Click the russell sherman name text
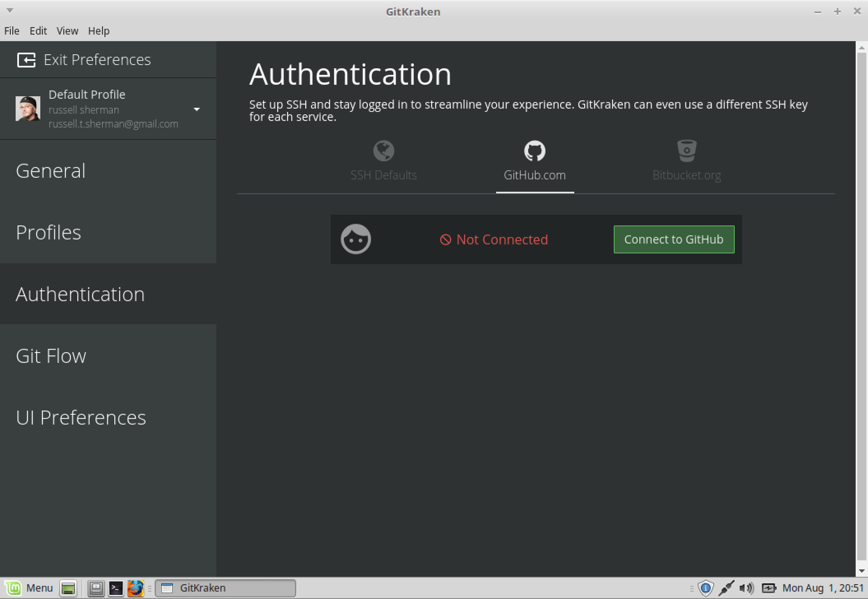Screen dimensions: 868x599 84,110
